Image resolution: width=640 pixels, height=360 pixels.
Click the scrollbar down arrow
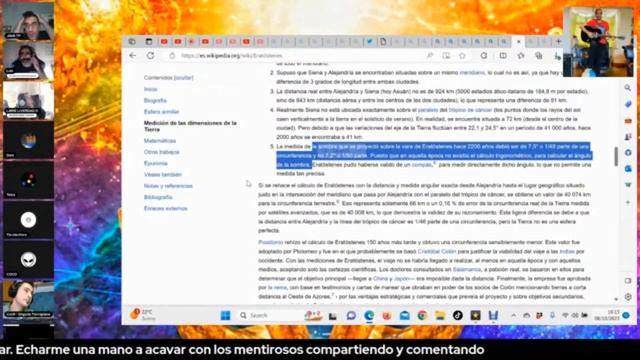(616, 300)
